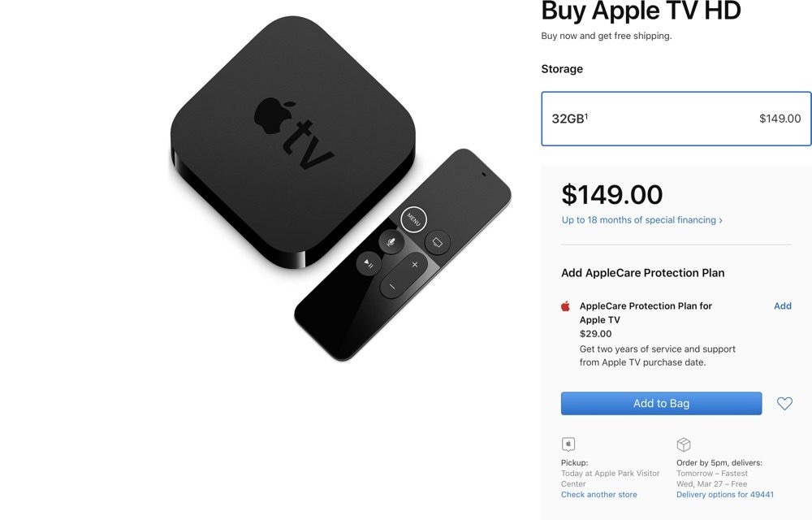Click the volume minus on remote image
Image resolution: width=812 pixels, height=520 pixels.
tap(392, 287)
